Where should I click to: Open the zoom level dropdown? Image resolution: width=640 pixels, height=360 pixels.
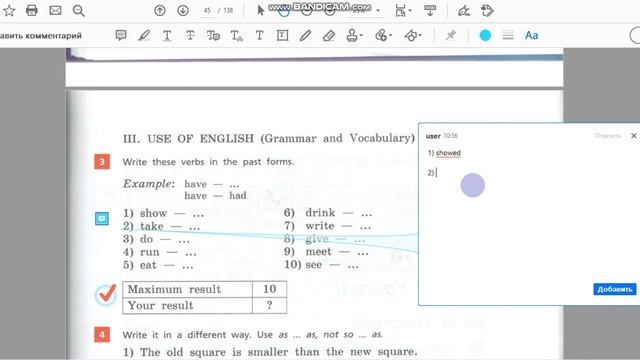tap(378, 11)
